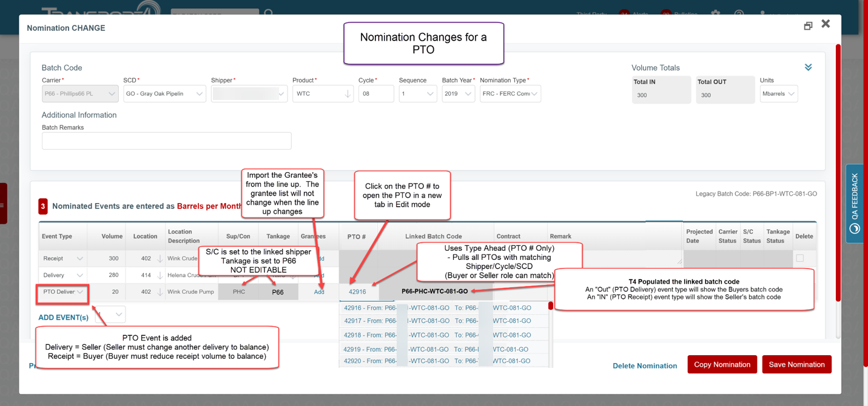Screen dimensions: 868x406
Task: Click location 414 arrow icon in Delivery row
Action: point(160,276)
